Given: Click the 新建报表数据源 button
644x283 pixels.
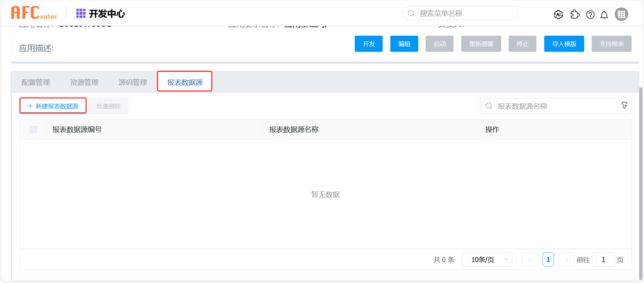Looking at the screenshot, I should 53,106.
